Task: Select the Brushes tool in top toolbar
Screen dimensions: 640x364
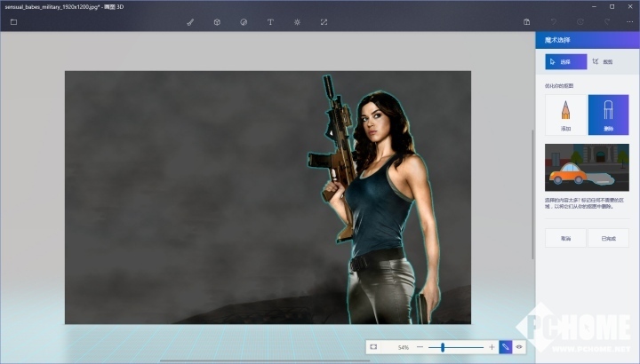Action: [x=190, y=22]
